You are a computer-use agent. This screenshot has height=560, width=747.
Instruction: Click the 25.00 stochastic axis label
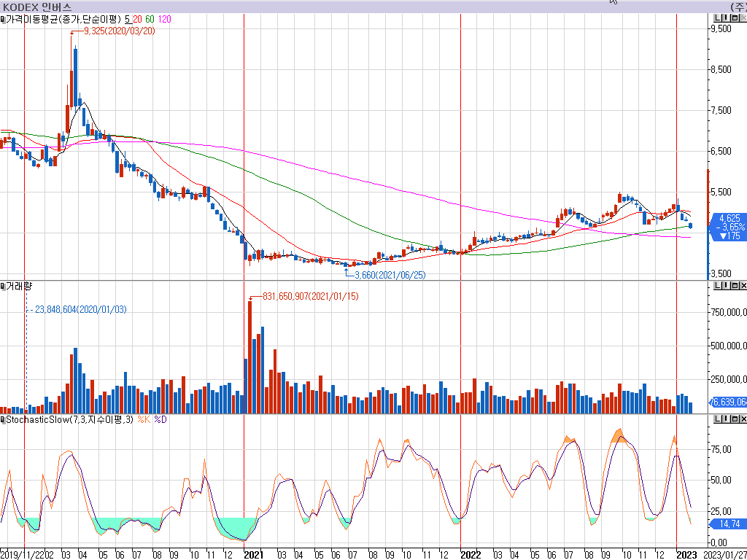(x=721, y=511)
